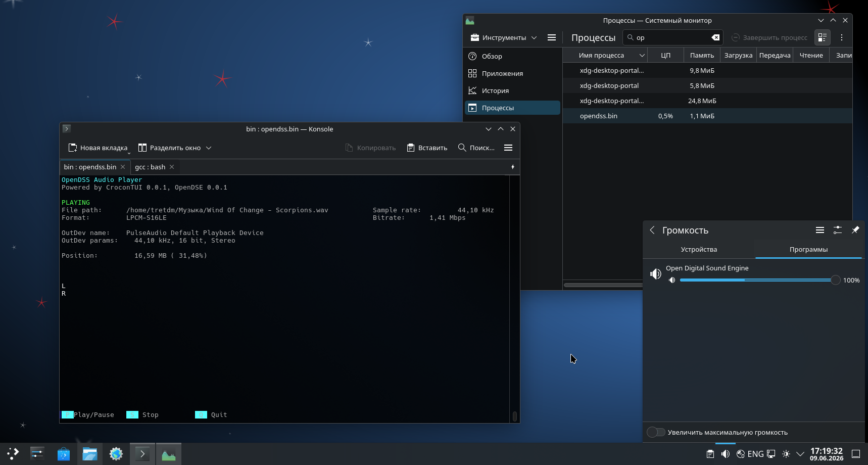Image resolution: width=868 pixels, height=465 pixels.
Task: Open brightness tray icon
Action: (786, 454)
